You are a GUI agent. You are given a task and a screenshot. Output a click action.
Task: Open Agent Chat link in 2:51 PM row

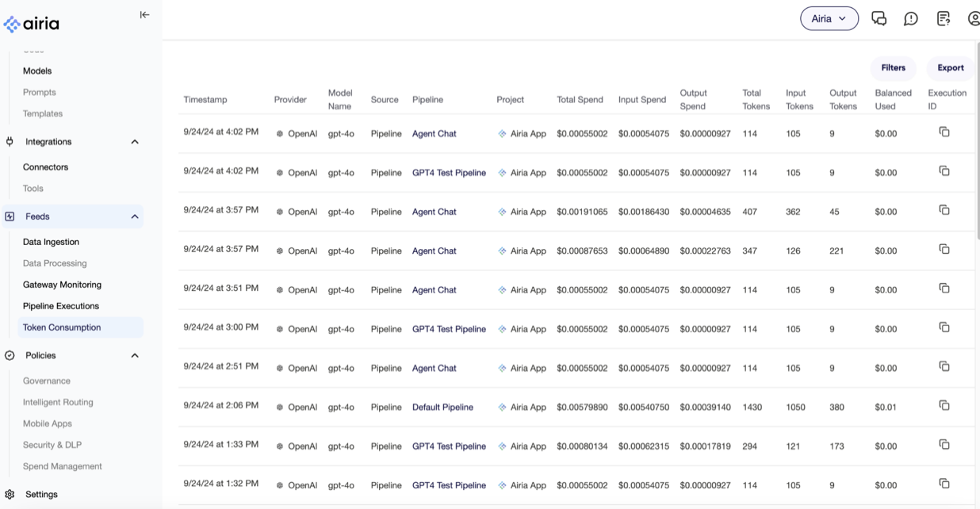434,369
